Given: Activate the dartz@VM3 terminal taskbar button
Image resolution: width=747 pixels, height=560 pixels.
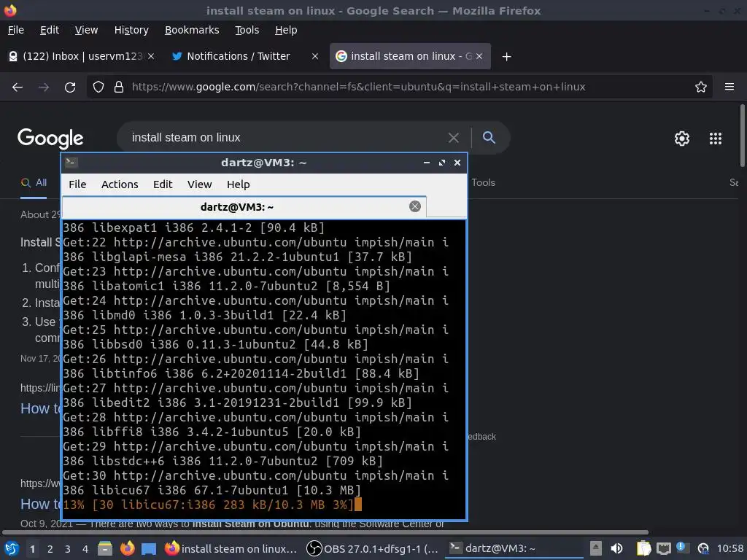Looking at the screenshot, I should (x=514, y=548).
